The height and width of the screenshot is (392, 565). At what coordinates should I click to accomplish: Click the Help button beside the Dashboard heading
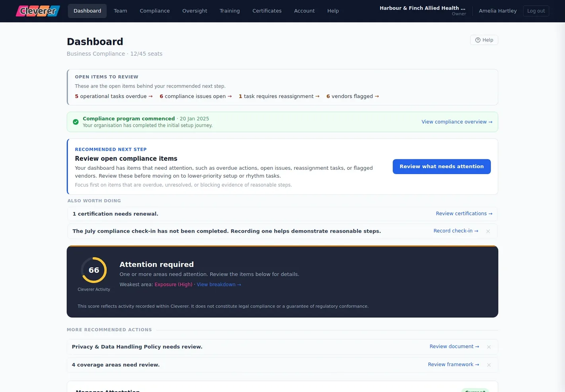(484, 40)
